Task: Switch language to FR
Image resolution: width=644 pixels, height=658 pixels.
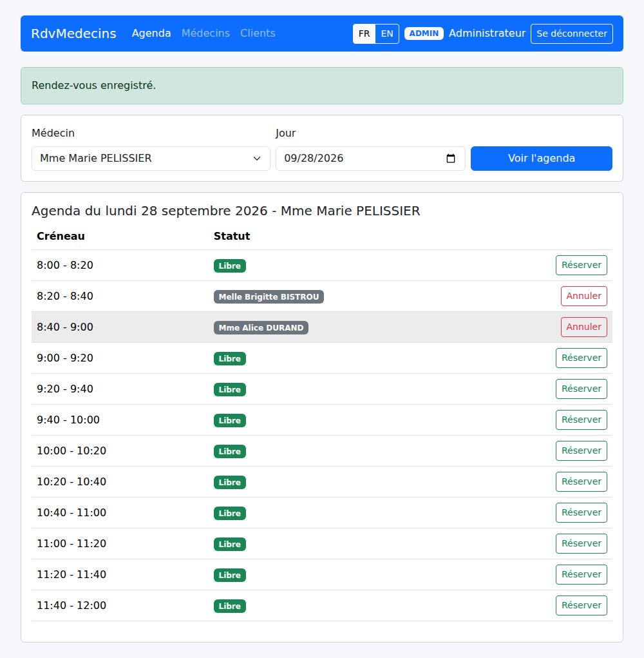Action: click(364, 34)
